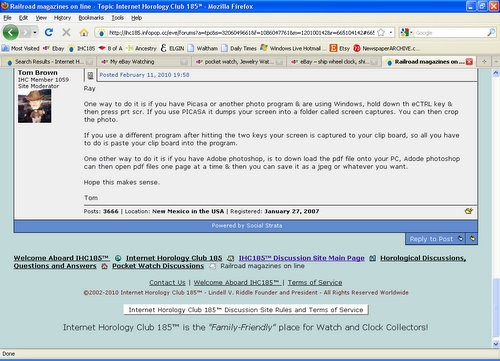Open the Bookmarks menu
This screenshot has width=500, height=361.
tap(91, 18)
